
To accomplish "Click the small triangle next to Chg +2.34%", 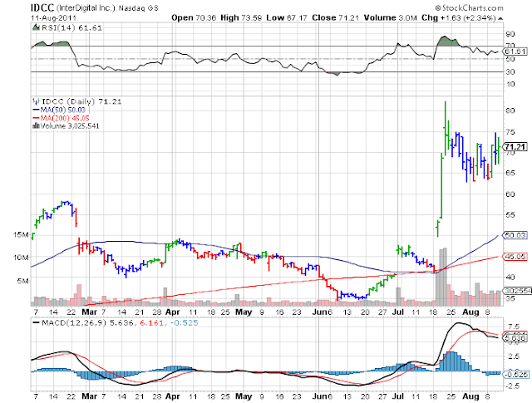I will pyautogui.click(x=500, y=18).
